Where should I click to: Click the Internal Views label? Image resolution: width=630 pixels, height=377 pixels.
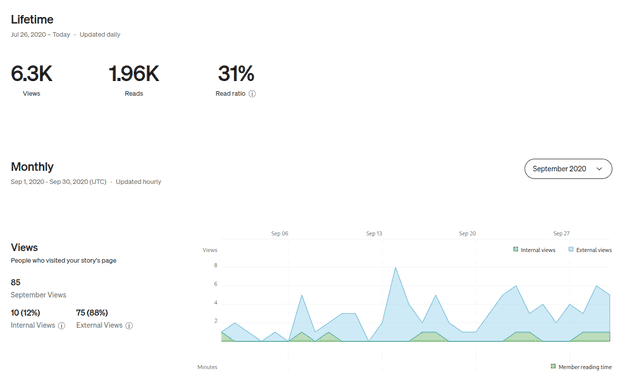pos(33,325)
